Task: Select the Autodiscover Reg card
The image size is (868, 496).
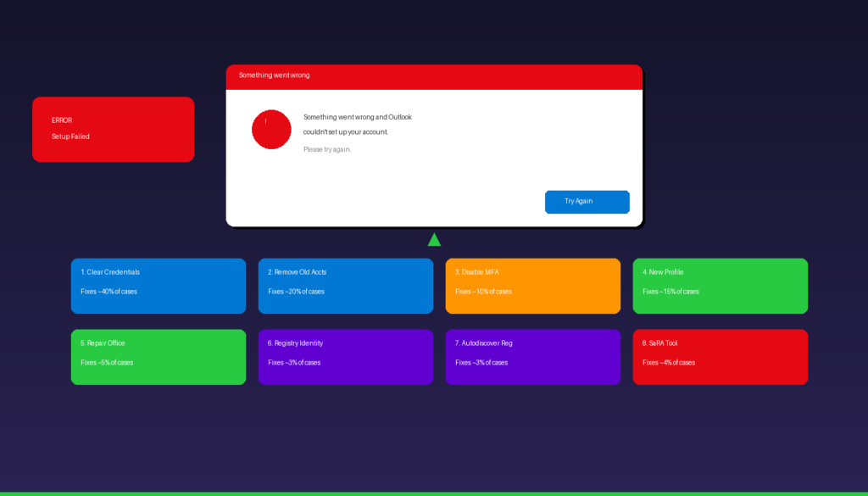Action: 532,357
